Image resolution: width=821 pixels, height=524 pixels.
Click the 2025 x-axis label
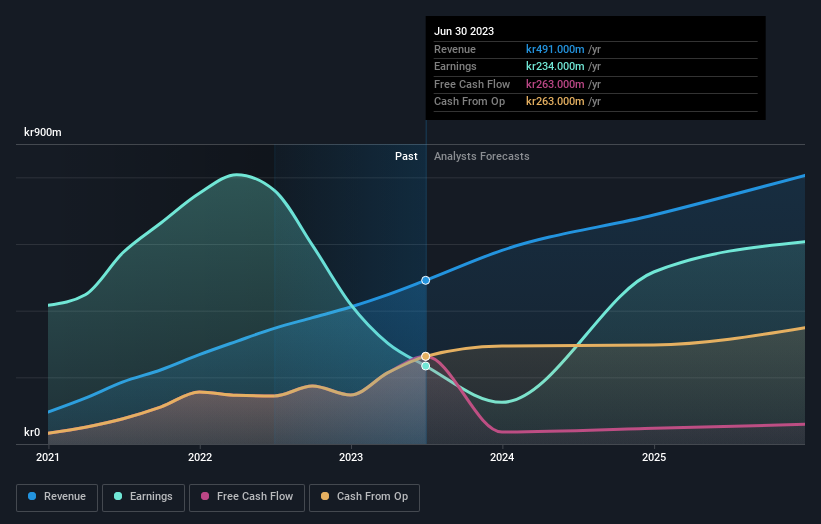coord(654,458)
